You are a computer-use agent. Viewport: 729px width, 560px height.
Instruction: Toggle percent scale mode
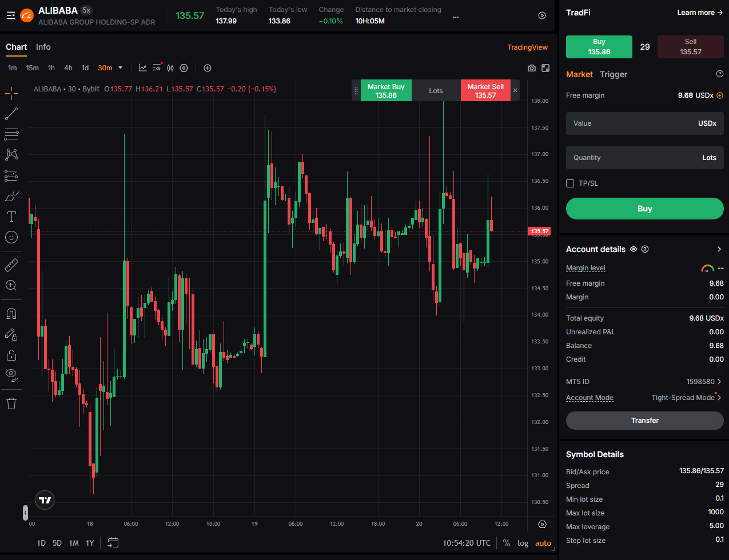click(507, 543)
